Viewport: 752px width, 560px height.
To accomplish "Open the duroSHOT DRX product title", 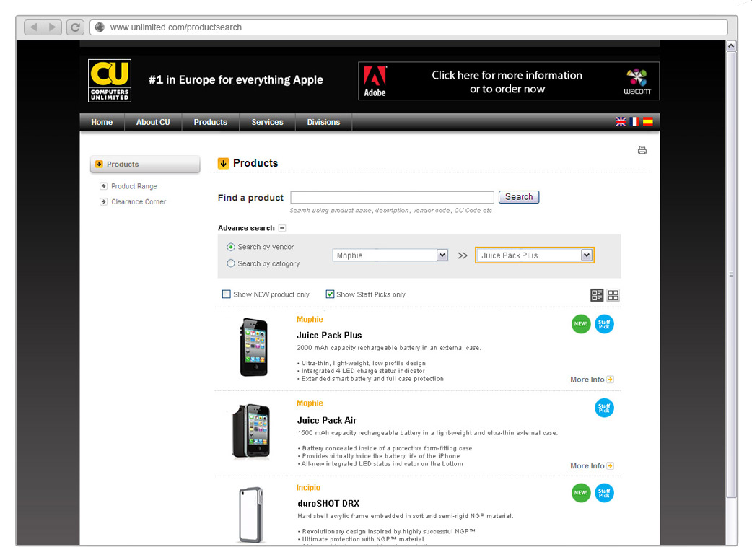I will coord(328,504).
